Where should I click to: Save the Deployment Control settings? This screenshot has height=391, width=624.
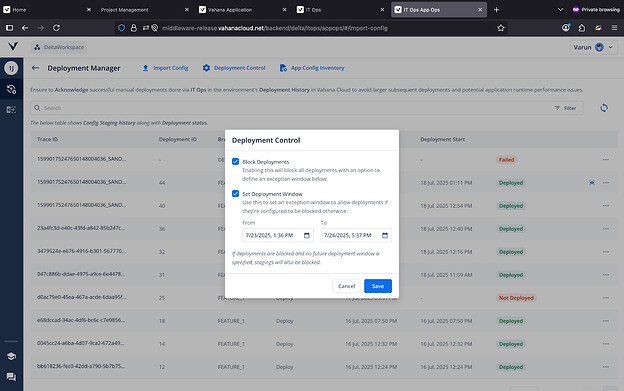(x=378, y=286)
